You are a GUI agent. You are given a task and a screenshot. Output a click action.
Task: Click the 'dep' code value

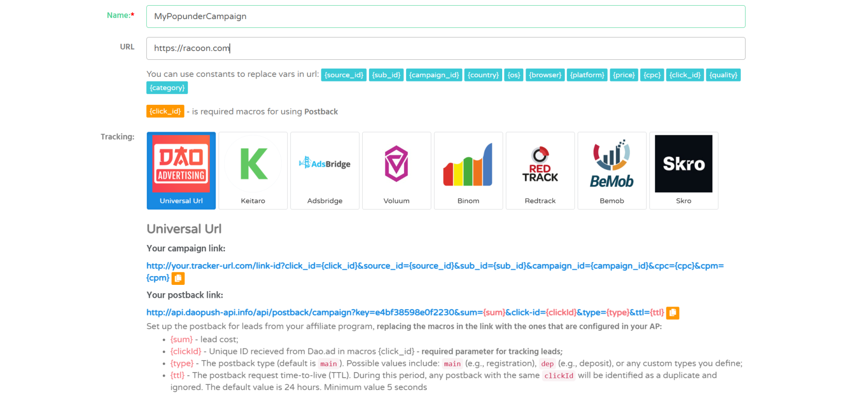click(x=547, y=364)
